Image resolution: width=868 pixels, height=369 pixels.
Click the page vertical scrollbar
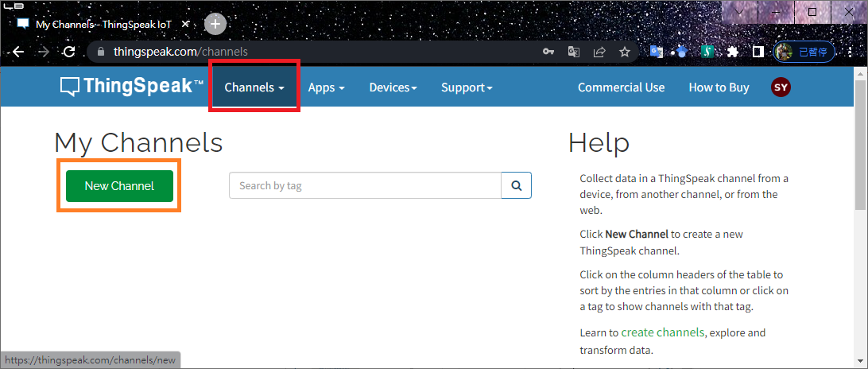pyautogui.click(x=861, y=146)
